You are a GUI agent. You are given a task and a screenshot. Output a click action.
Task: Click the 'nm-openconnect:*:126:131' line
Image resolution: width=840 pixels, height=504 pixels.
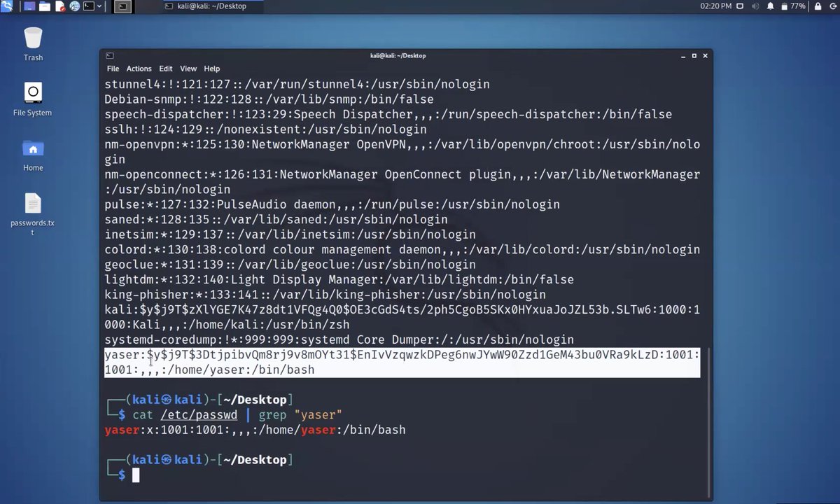point(402,182)
